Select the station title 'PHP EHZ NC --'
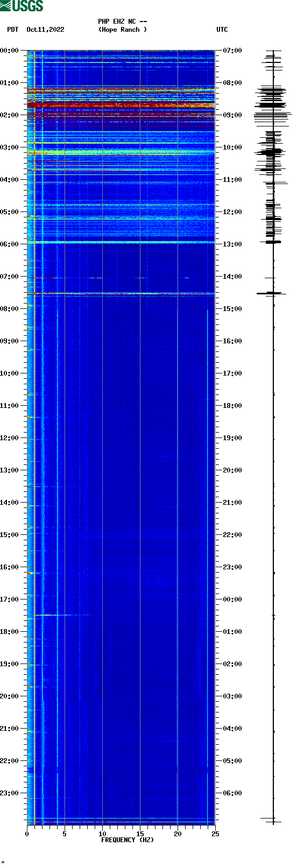The height and width of the screenshot is (868, 297). [123, 22]
